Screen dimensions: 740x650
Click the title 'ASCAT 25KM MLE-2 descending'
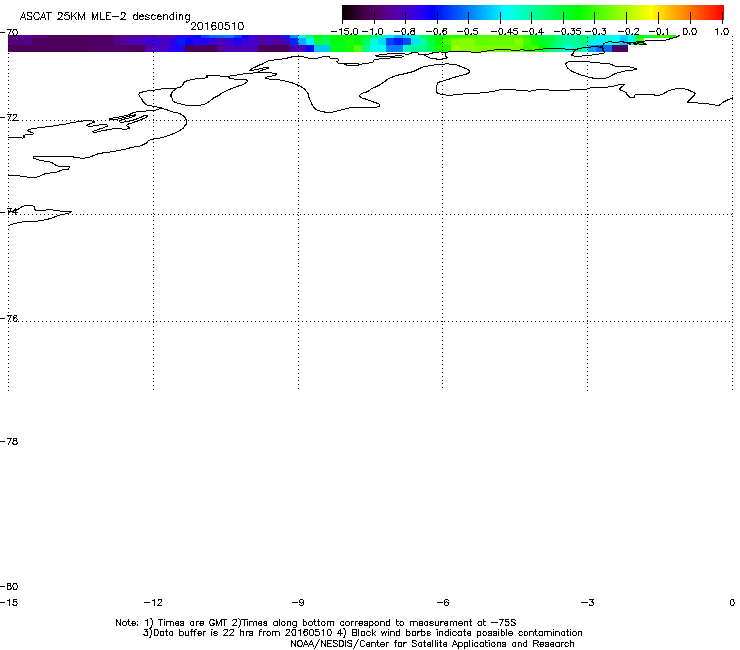(105, 17)
